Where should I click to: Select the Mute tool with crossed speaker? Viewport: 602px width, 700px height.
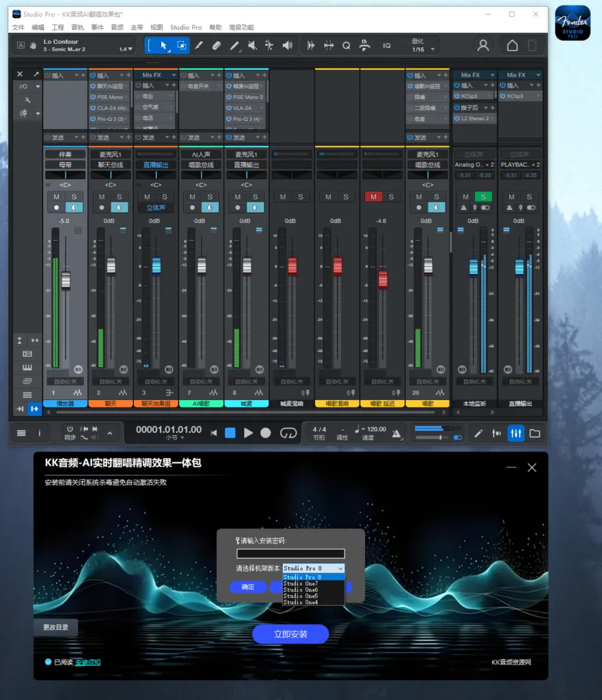click(x=253, y=46)
